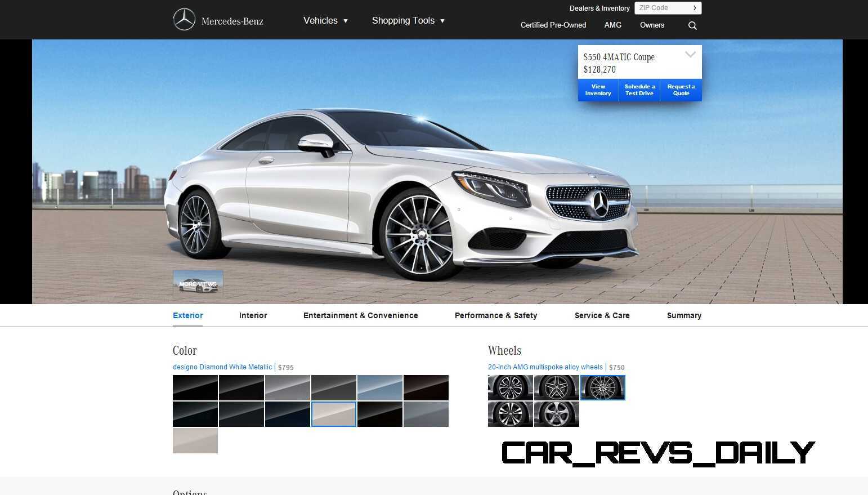This screenshot has height=495, width=868.
Task: Go to Certified Pre-Owned
Action: click(553, 25)
